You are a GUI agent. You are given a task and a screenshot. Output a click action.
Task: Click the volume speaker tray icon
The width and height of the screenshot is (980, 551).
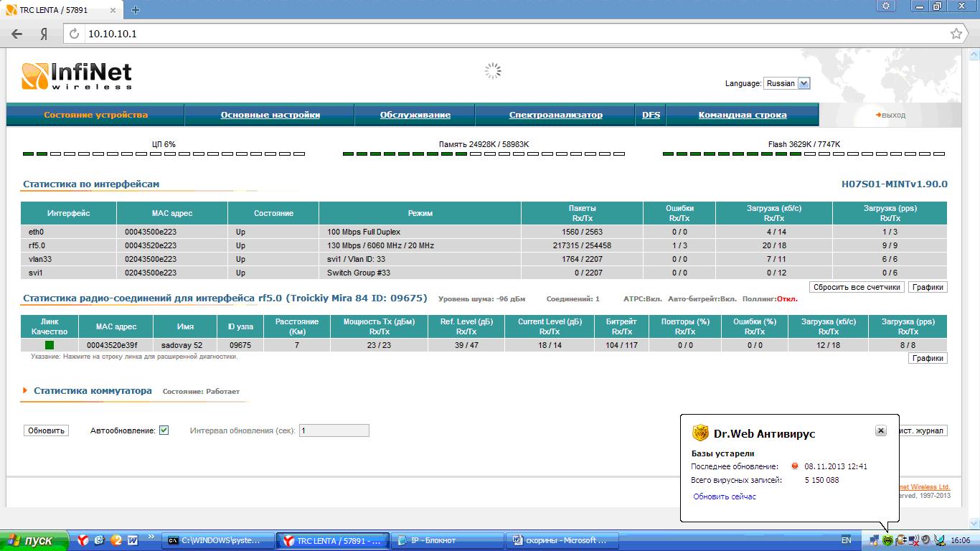click(x=925, y=540)
